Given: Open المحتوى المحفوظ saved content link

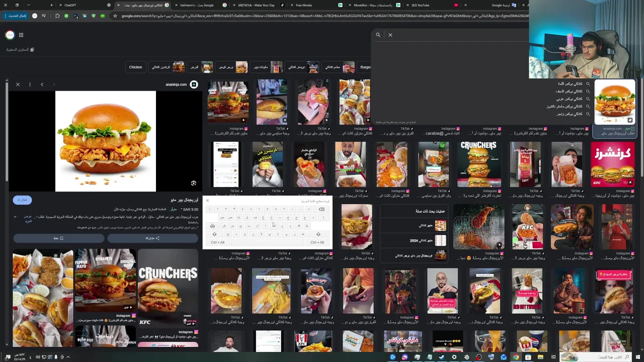Looking at the screenshot, I should pyautogui.click(x=20, y=49).
